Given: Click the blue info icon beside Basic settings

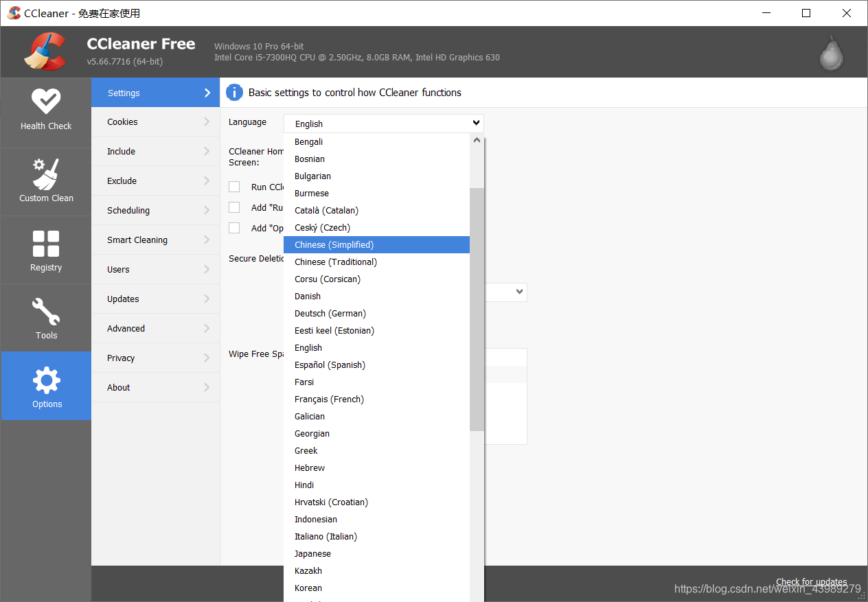Looking at the screenshot, I should [x=234, y=93].
